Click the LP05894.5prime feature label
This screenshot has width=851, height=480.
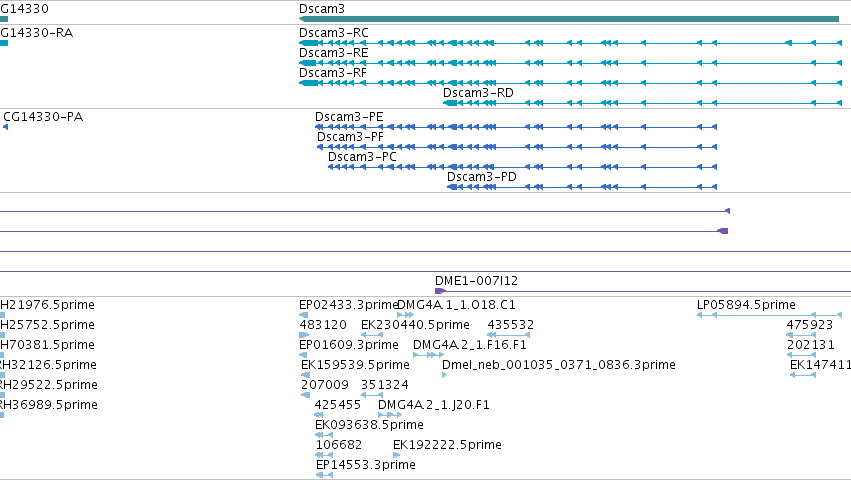(x=746, y=305)
